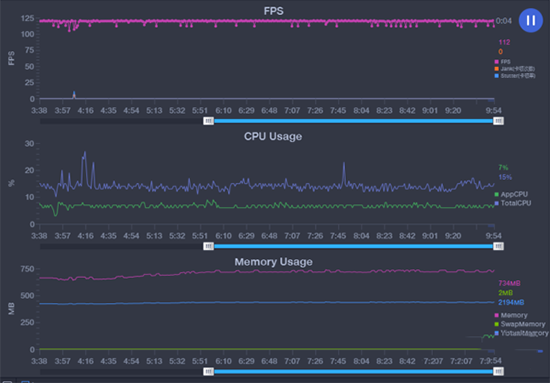550x383 pixels.
Task: Click the AppCPU value '7%'
Action: (x=503, y=167)
